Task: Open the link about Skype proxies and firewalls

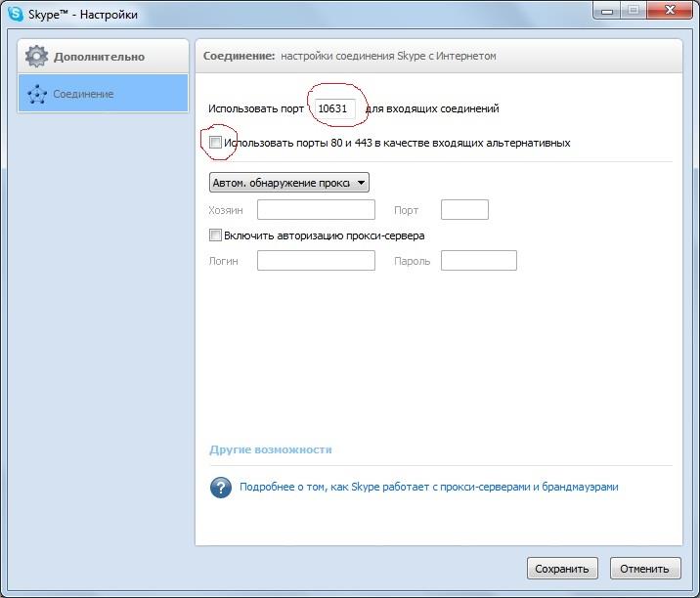Action: point(428,487)
